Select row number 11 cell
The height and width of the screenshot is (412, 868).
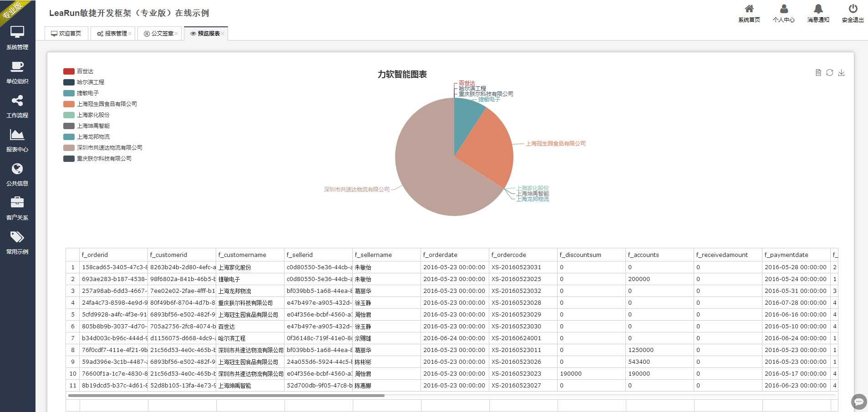point(73,386)
